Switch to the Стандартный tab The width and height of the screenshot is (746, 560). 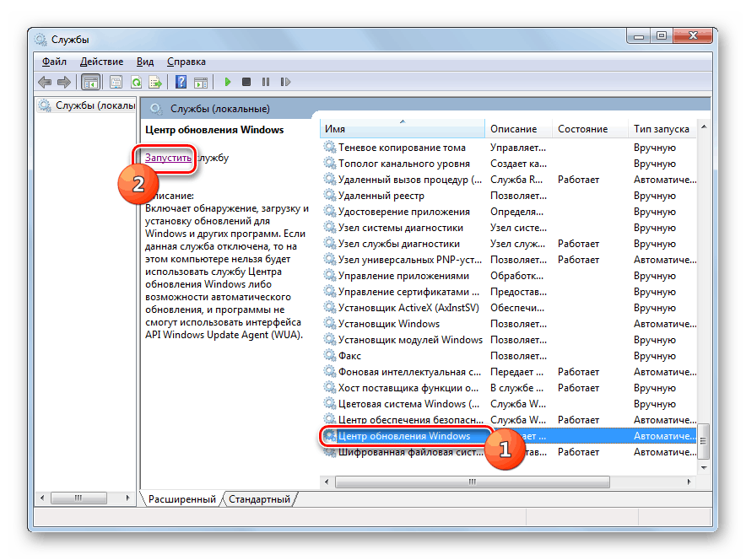click(259, 499)
